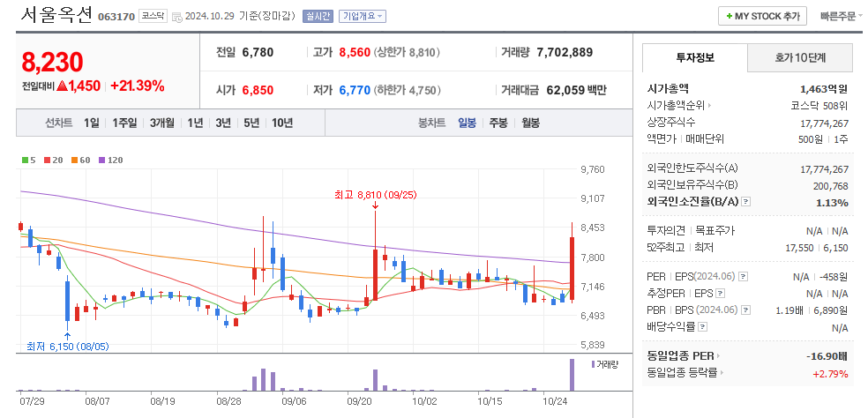Click the 저가 value 6,770
The image size is (868, 418).
pos(355,90)
